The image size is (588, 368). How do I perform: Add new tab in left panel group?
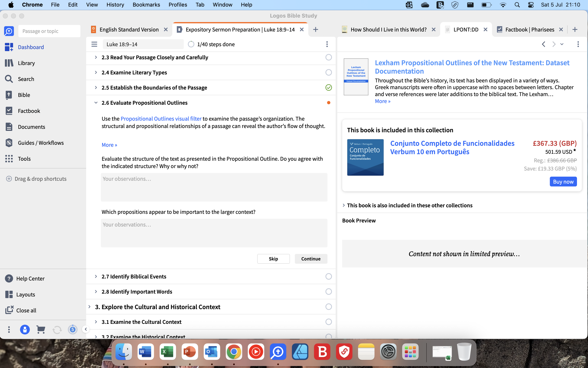click(315, 29)
